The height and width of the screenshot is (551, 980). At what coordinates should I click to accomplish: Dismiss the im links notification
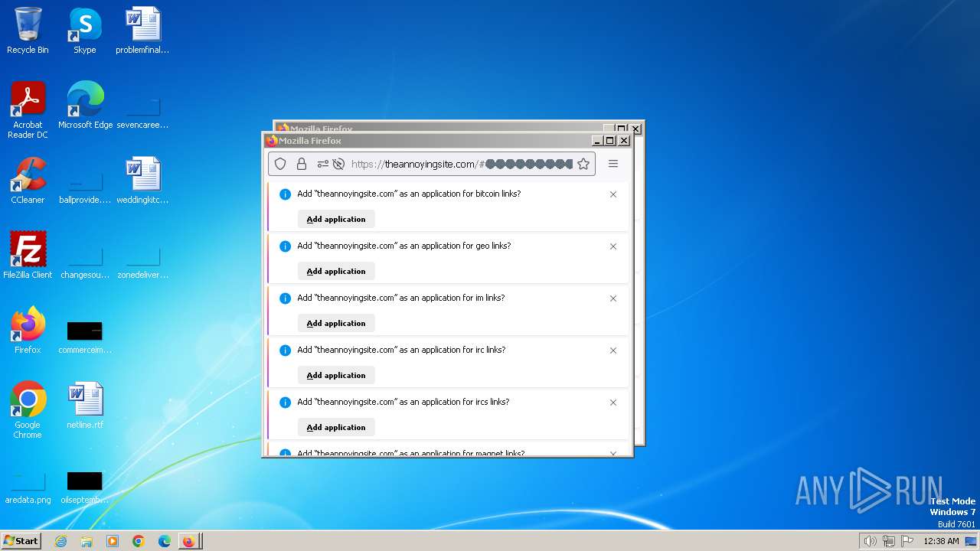pos(613,298)
